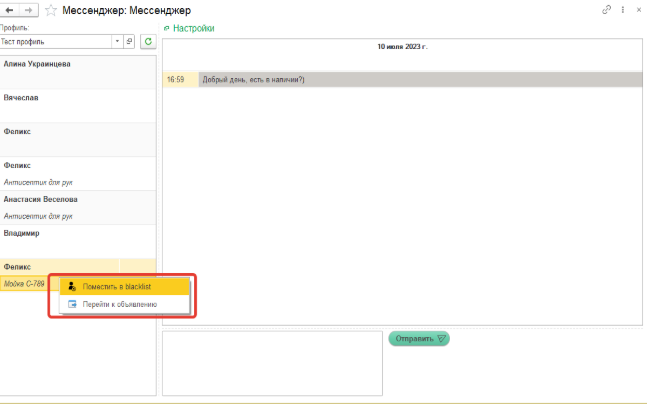Open the Настройки link
Screen dimensions: 648x404
click(193, 29)
